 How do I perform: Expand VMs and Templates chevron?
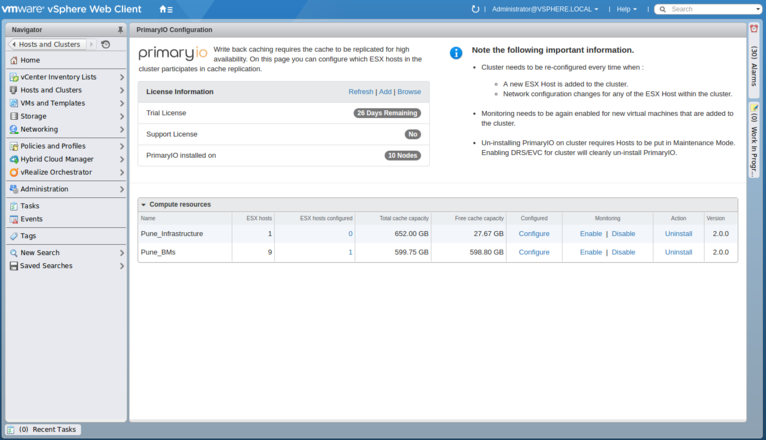click(x=122, y=104)
